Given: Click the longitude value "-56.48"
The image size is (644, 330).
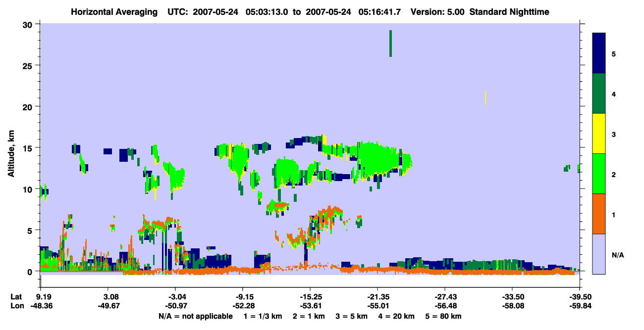Looking at the screenshot, I should point(445,306).
